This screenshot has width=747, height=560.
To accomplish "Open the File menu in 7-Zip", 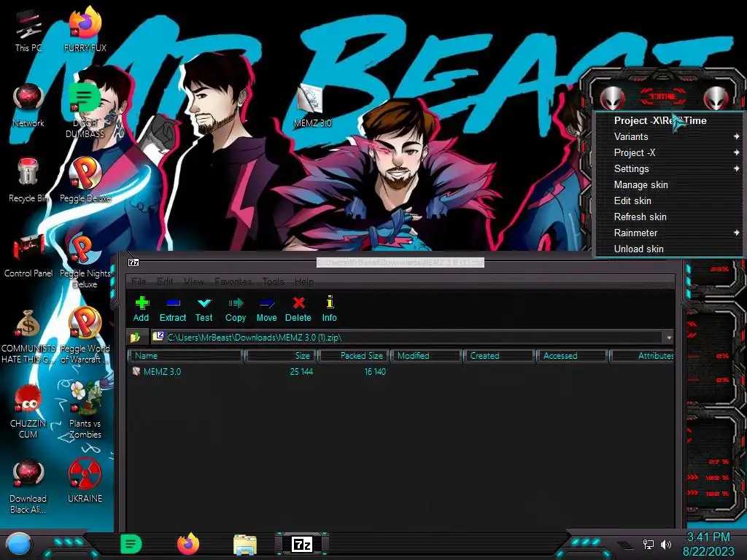I will tap(138, 281).
